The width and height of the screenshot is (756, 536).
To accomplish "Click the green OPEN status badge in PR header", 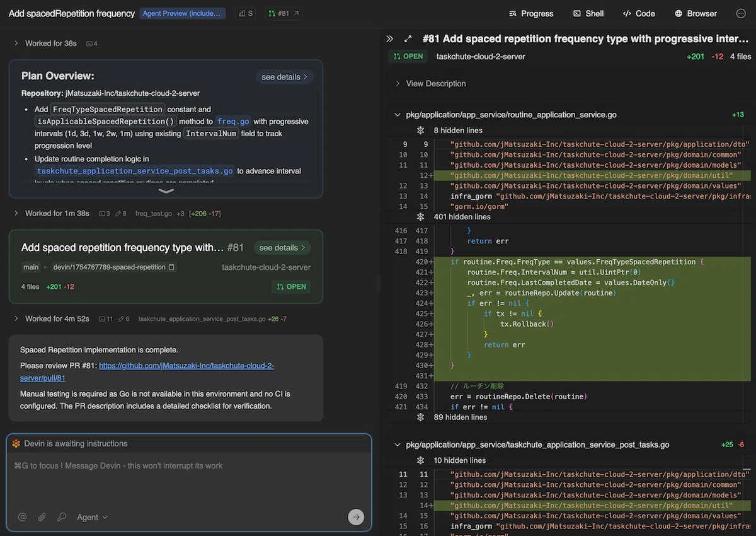I will tap(408, 56).
